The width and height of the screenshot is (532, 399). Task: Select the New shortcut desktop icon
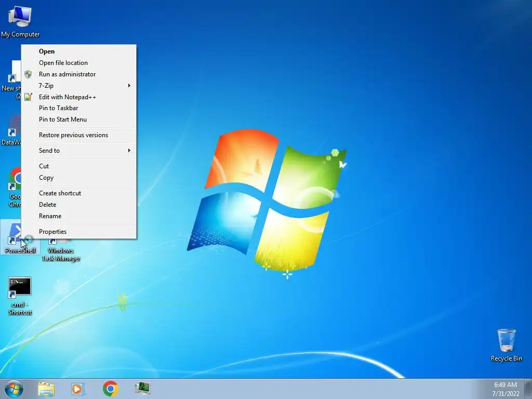(x=11, y=80)
